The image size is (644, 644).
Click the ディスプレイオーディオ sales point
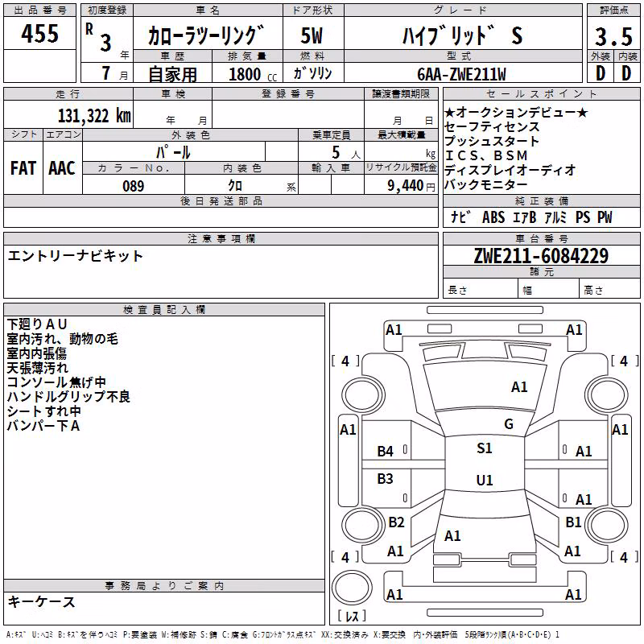(x=510, y=170)
